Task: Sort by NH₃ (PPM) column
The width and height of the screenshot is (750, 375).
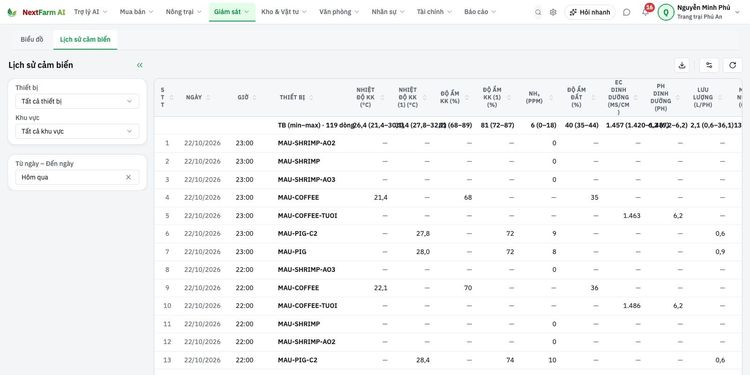Action: pyautogui.click(x=551, y=98)
